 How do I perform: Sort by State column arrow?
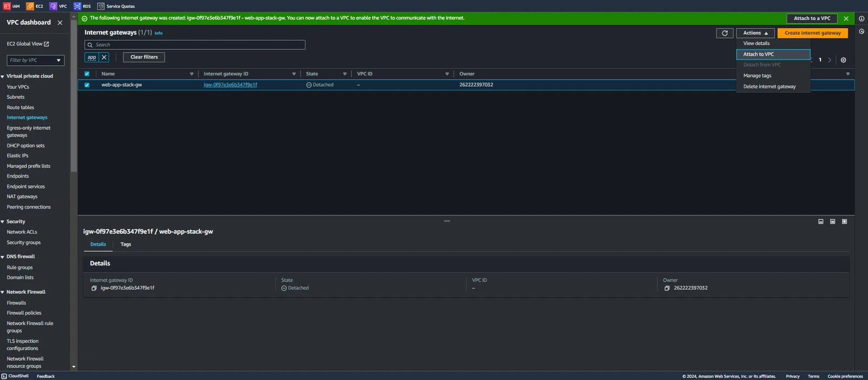[345, 74]
